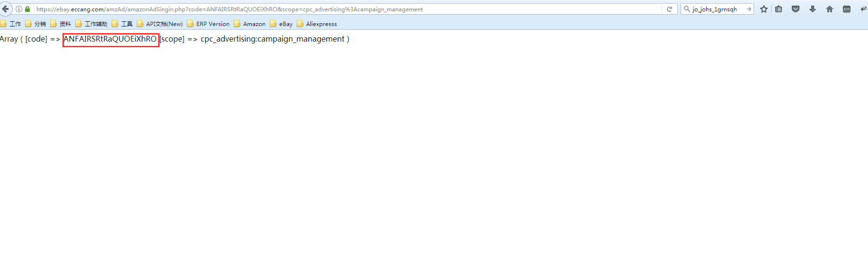Open the eBay bookmarks folder

[282, 24]
